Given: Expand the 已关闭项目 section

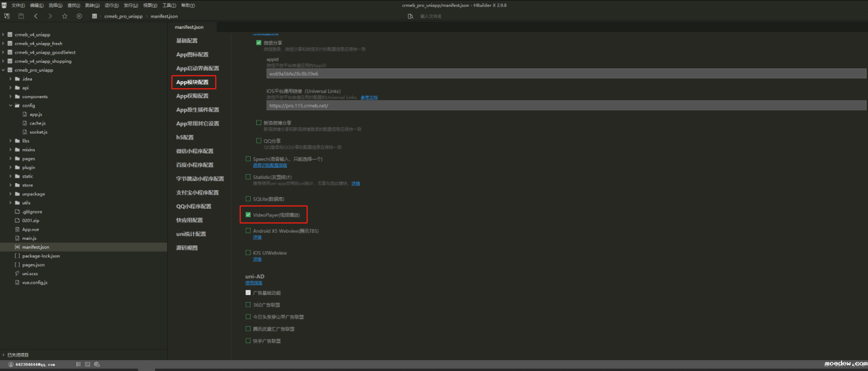Looking at the screenshot, I should [3, 355].
